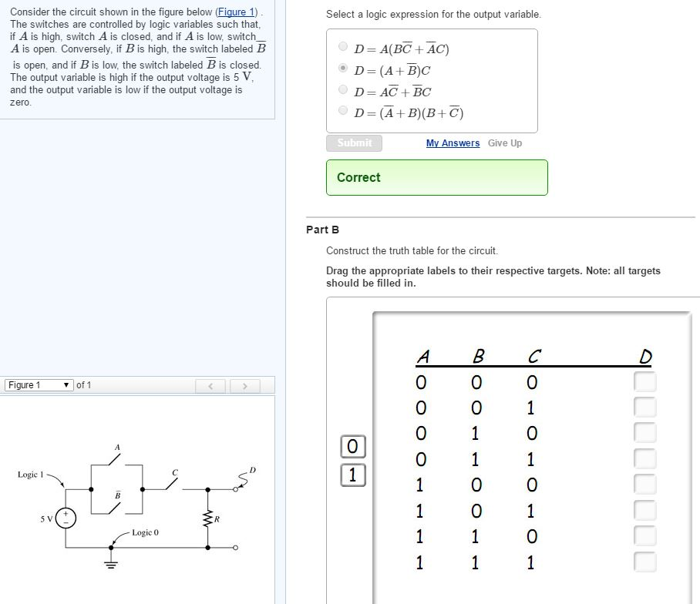Click the column header C in truth table
The height and width of the screenshot is (604, 700).
534,357
